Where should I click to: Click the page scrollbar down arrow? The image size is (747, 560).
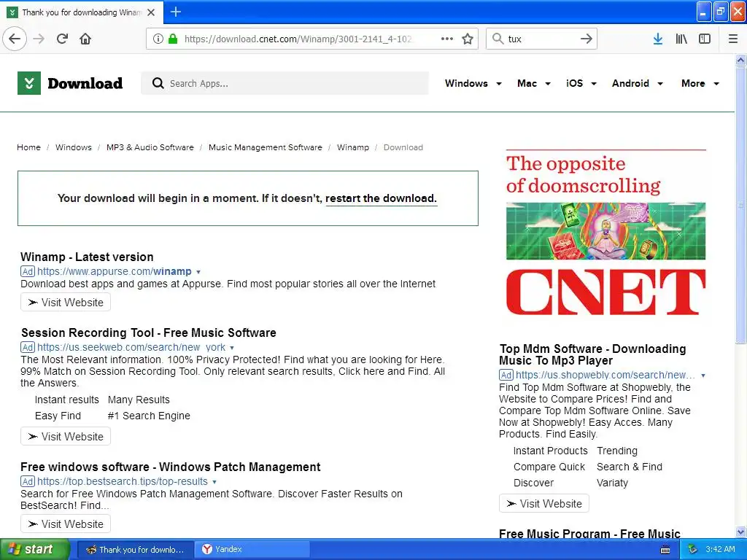(x=741, y=532)
